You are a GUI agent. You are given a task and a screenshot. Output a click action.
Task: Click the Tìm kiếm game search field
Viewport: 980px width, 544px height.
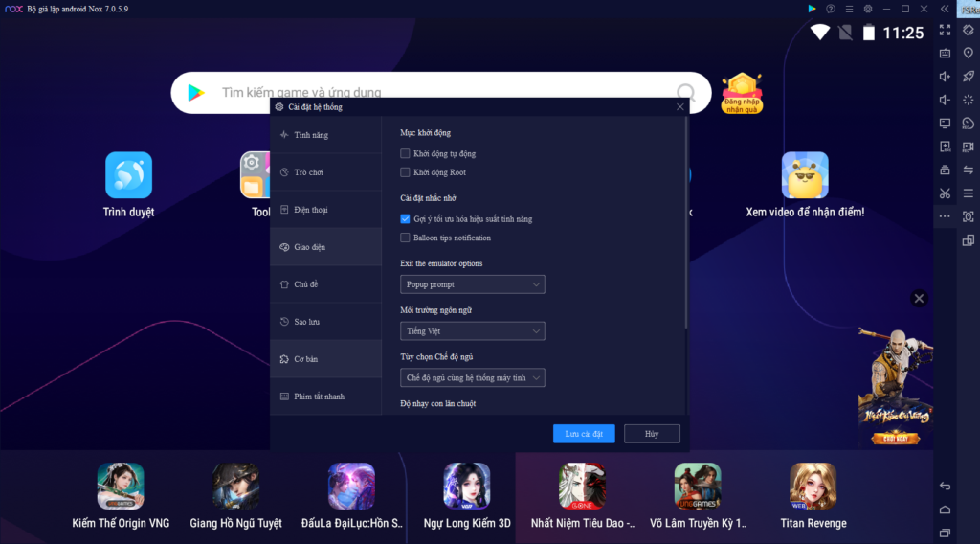[x=440, y=93]
